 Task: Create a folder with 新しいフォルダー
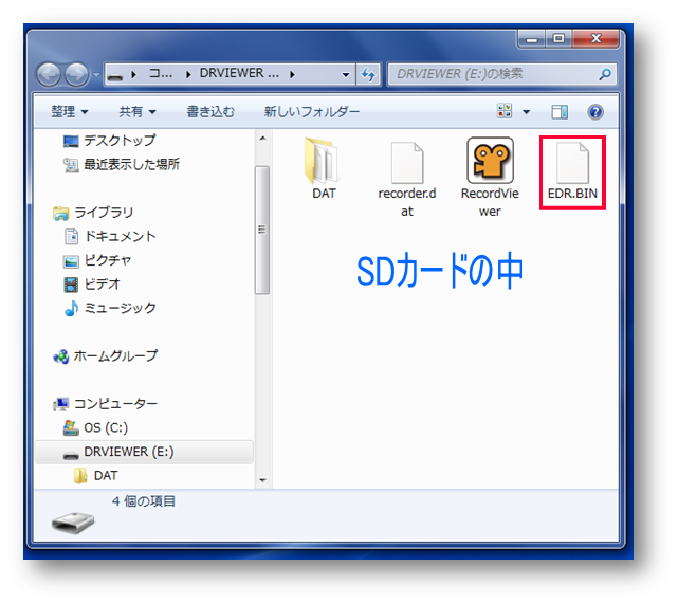tap(312, 112)
